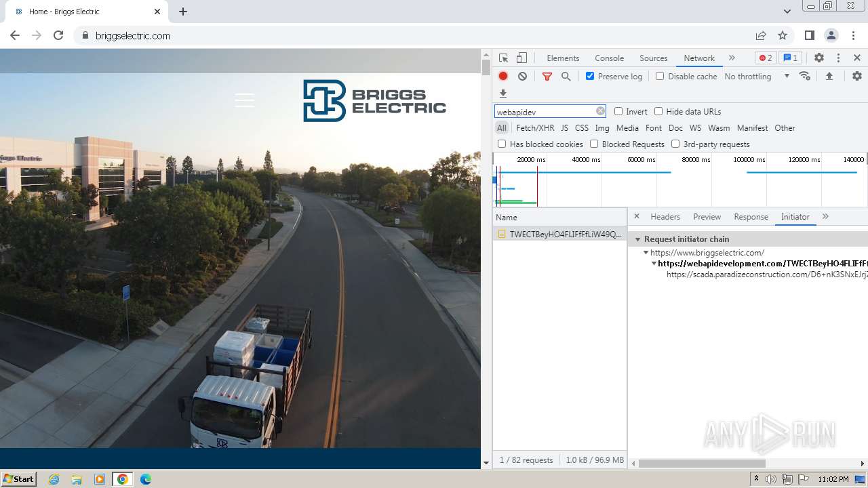This screenshot has height=488, width=868.
Task: Click the Briggs Electric logo
Action: click(x=374, y=100)
